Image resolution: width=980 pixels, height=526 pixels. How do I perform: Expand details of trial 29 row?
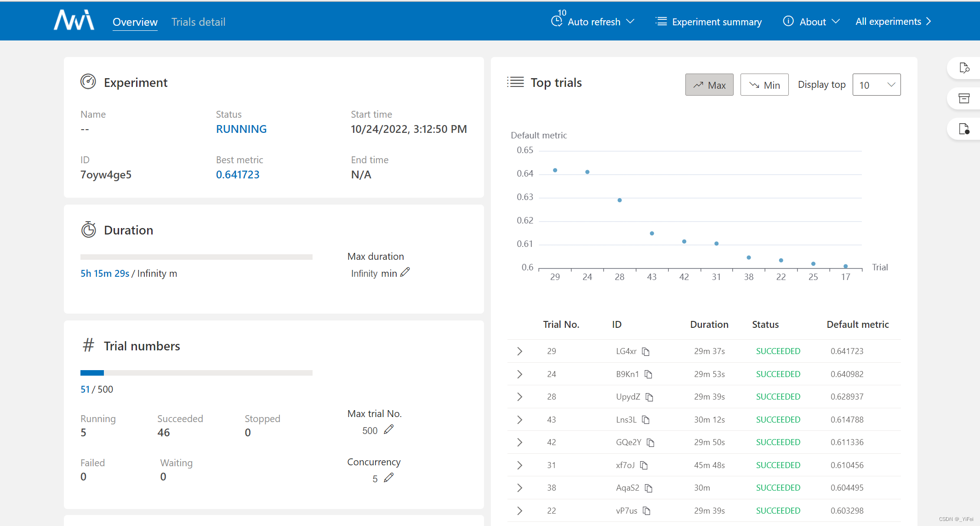click(x=520, y=351)
